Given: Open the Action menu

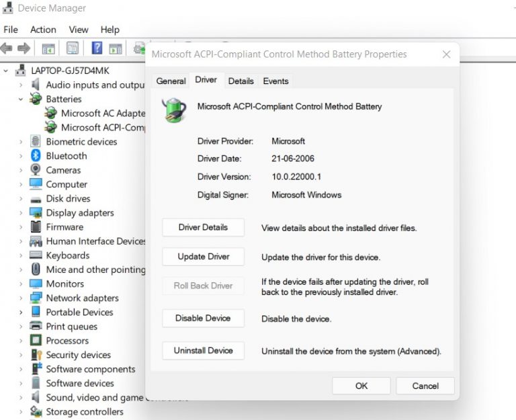Looking at the screenshot, I should pyautogui.click(x=43, y=30).
